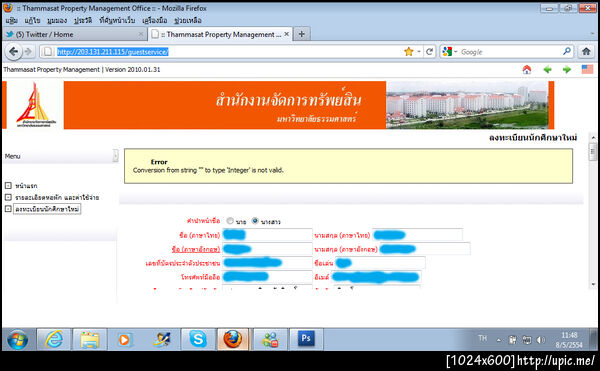Click the Firefox back arrow button
Image resolution: width=600 pixels, height=371 pixels.
[13, 52]
